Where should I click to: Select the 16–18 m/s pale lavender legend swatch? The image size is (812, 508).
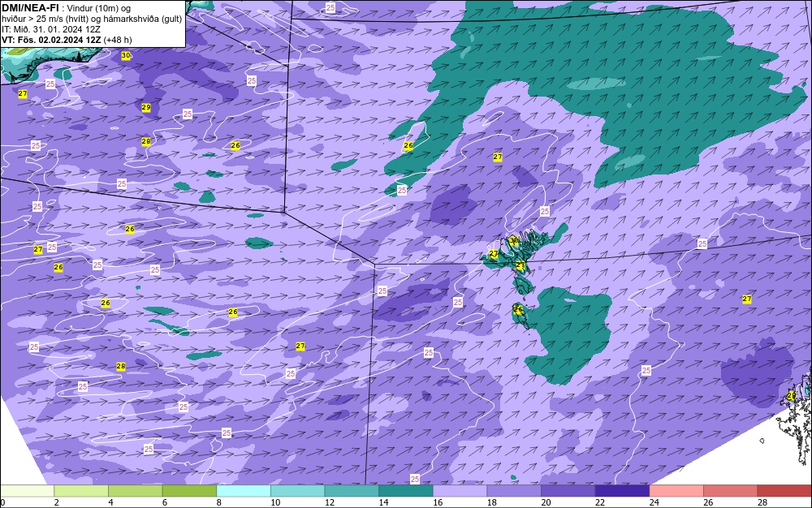point(460,490)
